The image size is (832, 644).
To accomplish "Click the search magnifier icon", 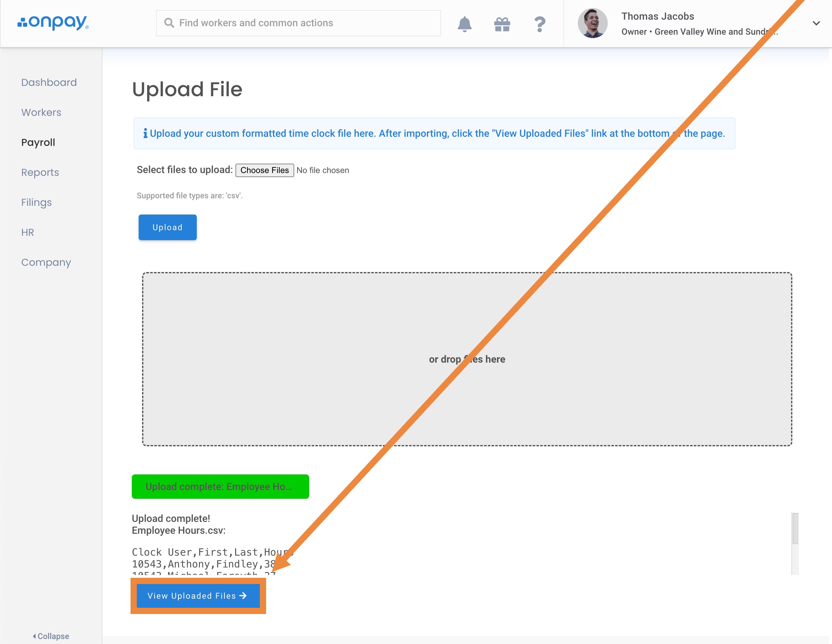I will point(169,23).
